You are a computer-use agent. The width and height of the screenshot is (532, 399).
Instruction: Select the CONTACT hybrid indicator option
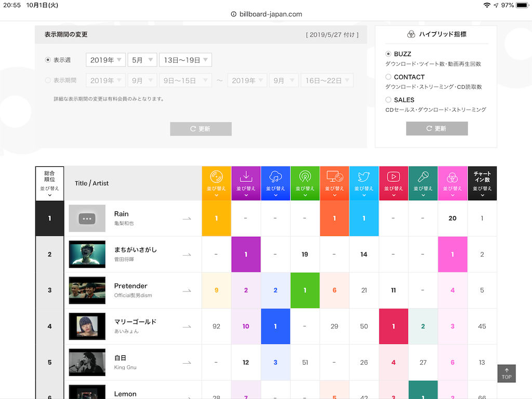pos(388,77)
